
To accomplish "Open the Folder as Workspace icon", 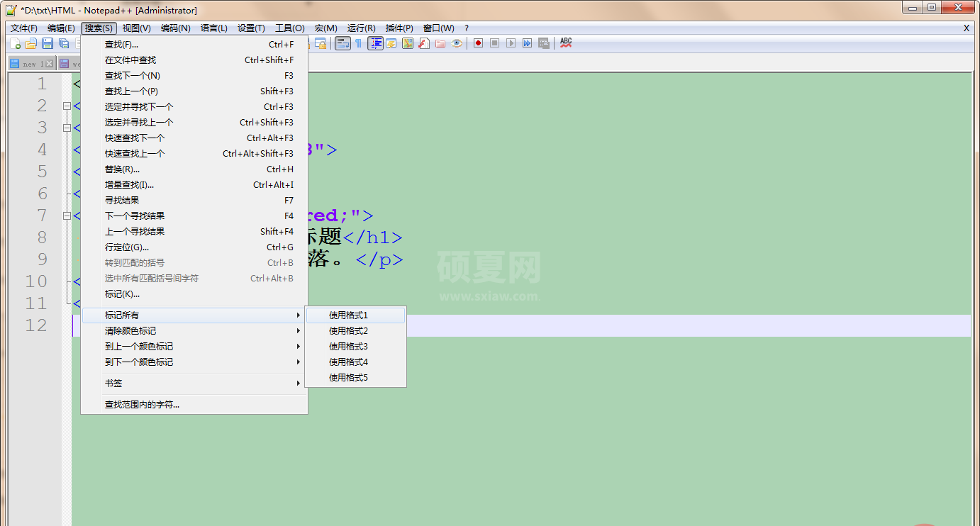I will tap(440, 43).
